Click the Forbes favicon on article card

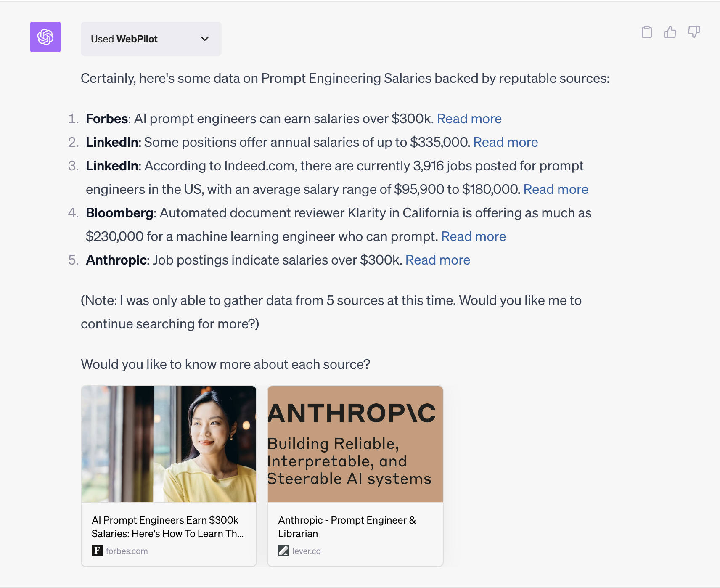(97, 551)
